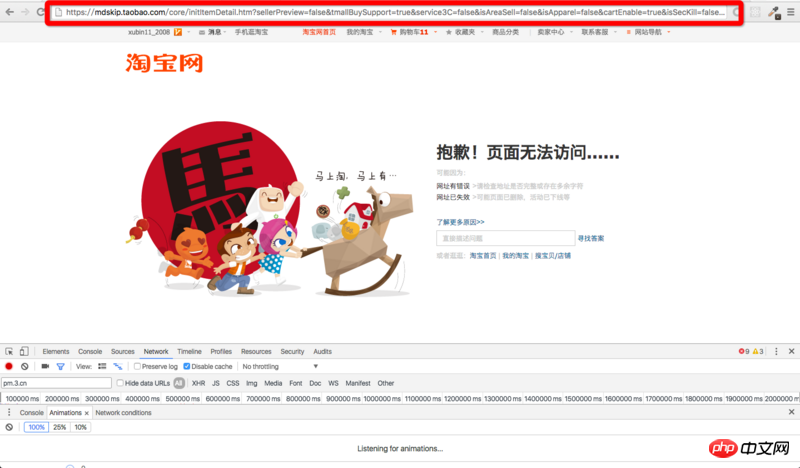Viewport: 800px width, 468px height.
Task: Click the browser forward arrow
Action: (x=25, y=12)
